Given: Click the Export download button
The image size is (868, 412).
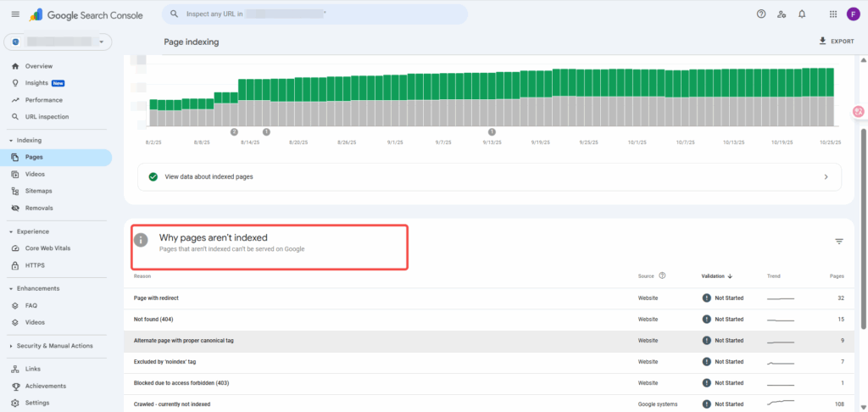Looking at the screenshot, I should point(836,41).
